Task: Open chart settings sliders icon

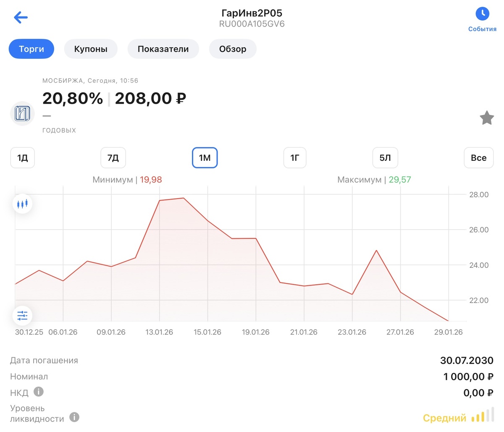Action: pos(22,315)
